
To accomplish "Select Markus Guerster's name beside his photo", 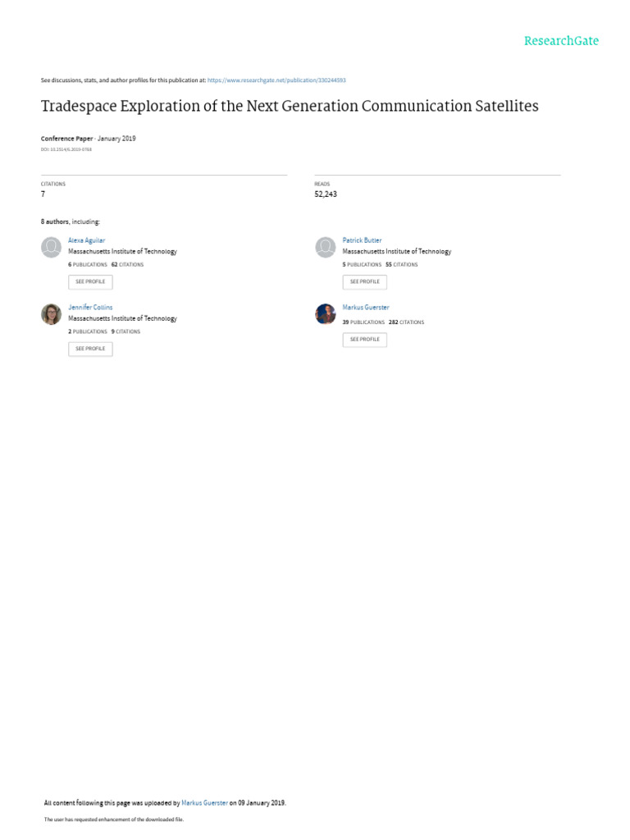I will [366, 308].
